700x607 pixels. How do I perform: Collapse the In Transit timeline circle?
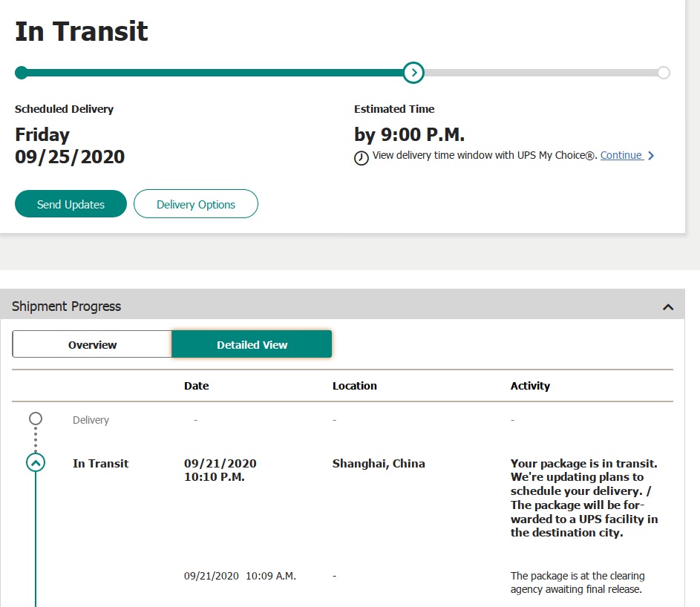36,463
